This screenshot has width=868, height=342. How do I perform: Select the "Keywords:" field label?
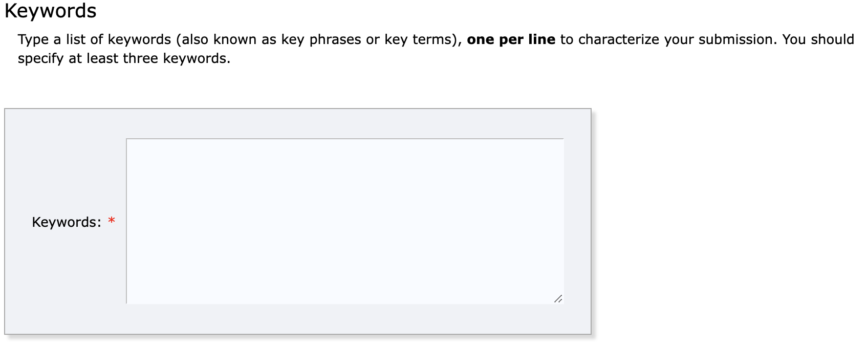tap(67, 222)
